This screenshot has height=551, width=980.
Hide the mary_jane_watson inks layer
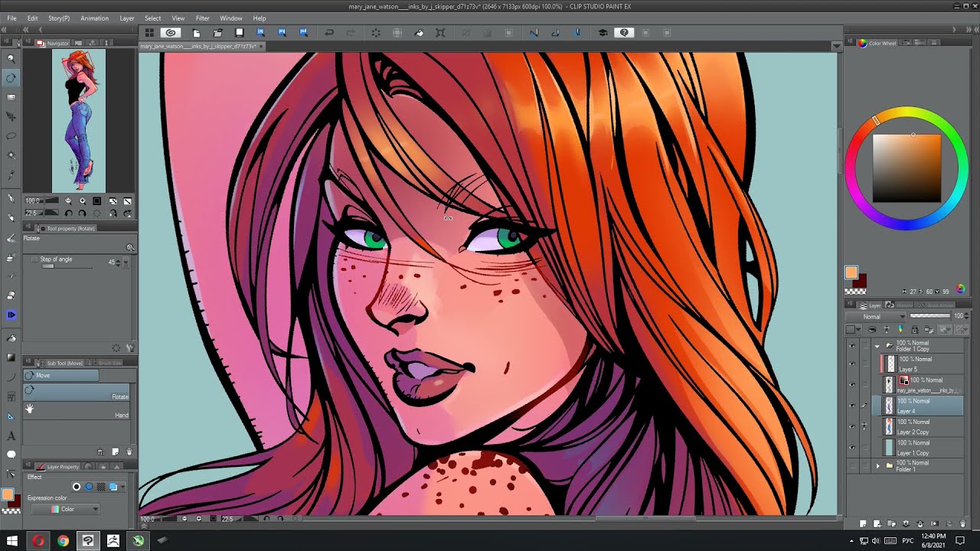[852, 385]
